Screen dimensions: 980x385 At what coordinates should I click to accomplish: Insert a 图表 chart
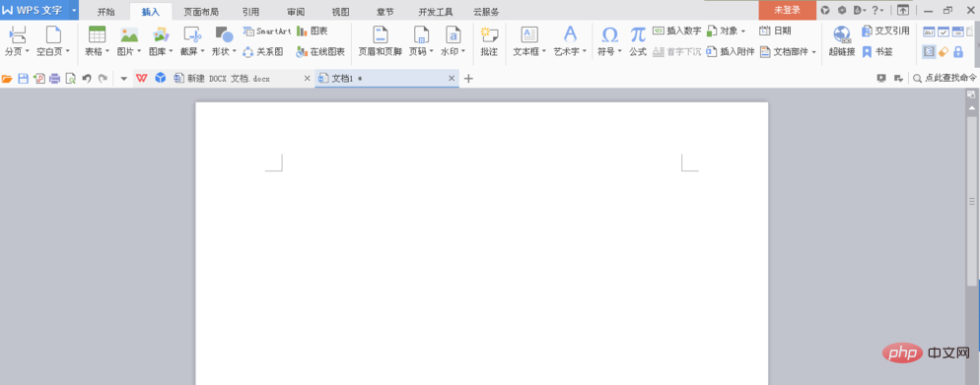pos(312,32)
